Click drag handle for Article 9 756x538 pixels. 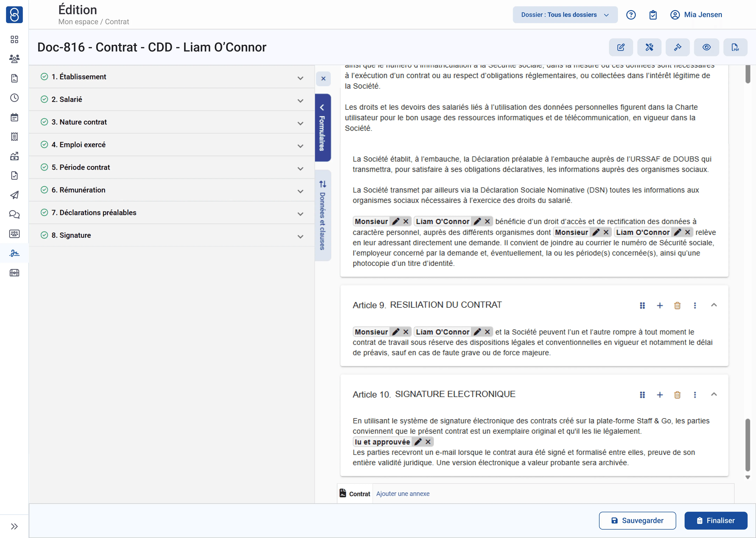coord(642,305)
